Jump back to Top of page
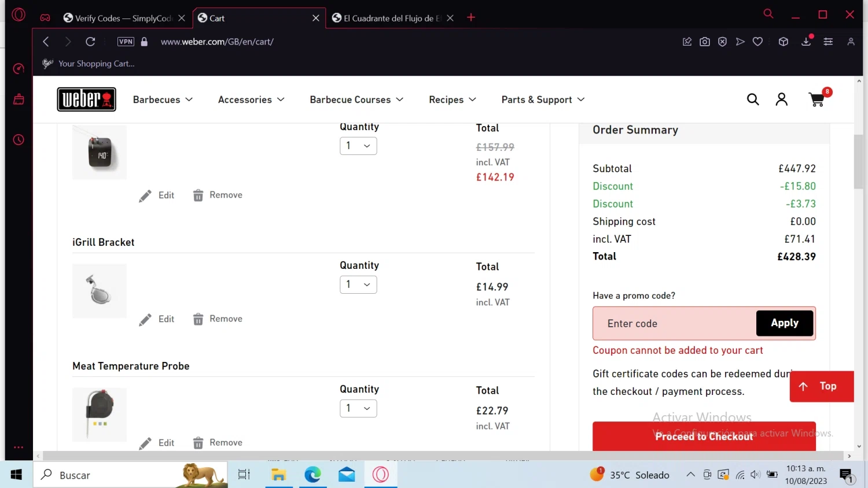This screenshot has width=868, height=488. [x=822, y=386]
